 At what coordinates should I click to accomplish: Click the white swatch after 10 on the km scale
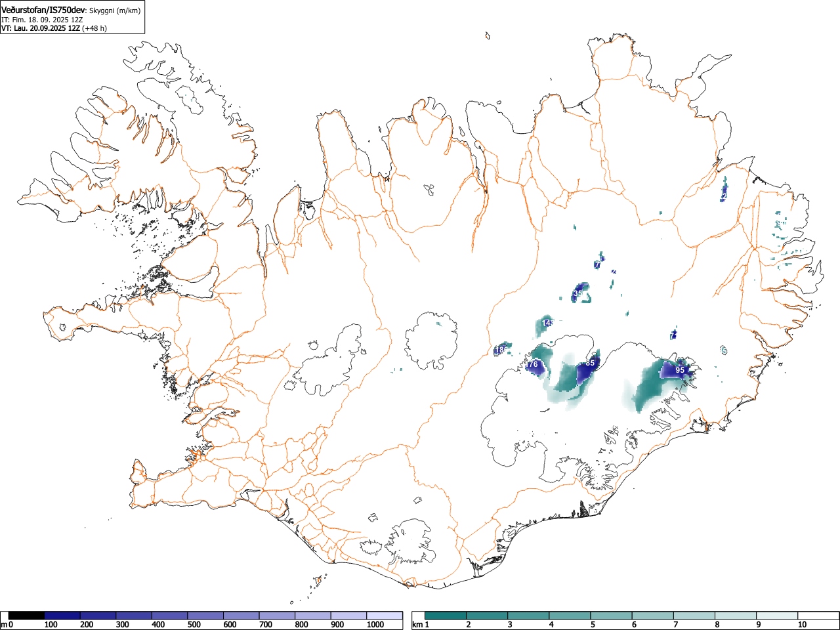(x=818, y=616)
